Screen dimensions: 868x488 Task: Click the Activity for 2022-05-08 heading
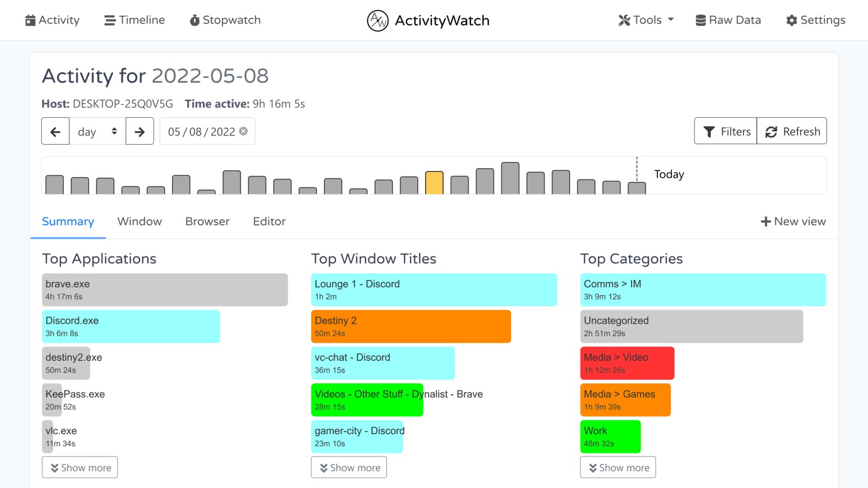[155, 76]
